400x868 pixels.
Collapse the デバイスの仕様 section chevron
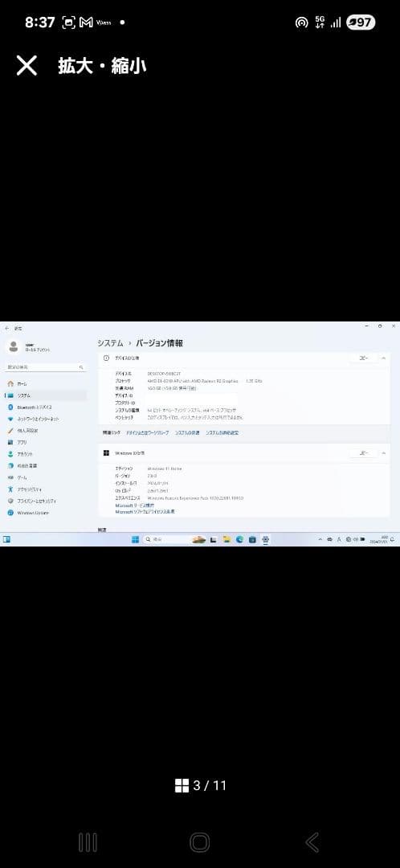point(383,358)
